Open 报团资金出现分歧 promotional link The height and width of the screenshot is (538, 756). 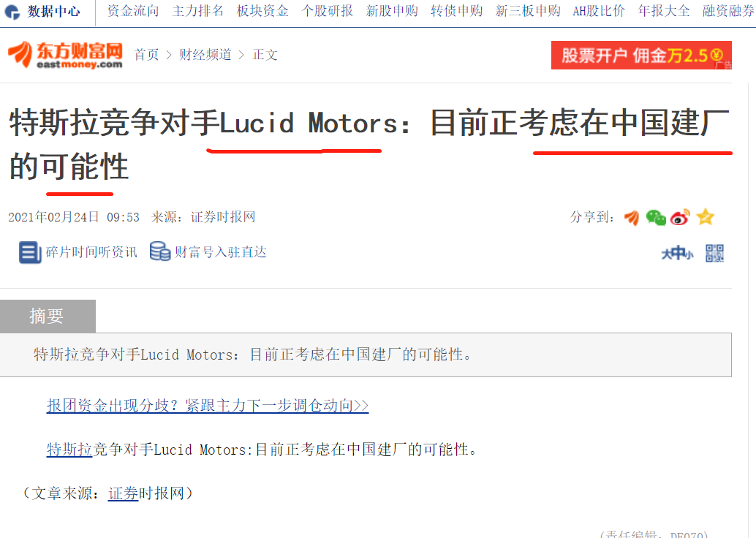208,406
